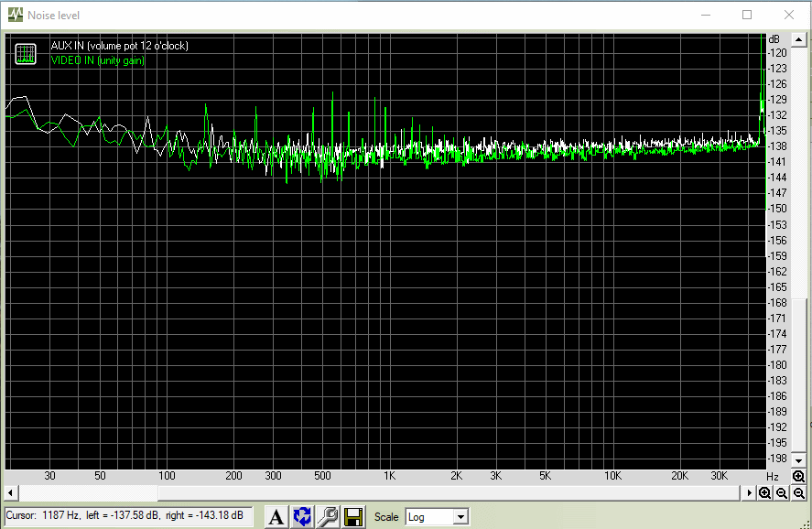
Task: Open graph settings with the wrench icon
Action: 328,516
